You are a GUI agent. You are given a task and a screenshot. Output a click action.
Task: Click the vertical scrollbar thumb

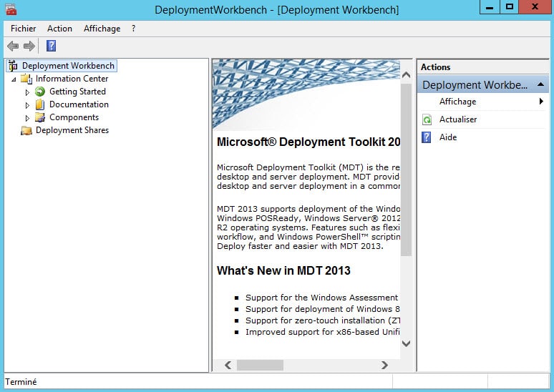(406, 170)
